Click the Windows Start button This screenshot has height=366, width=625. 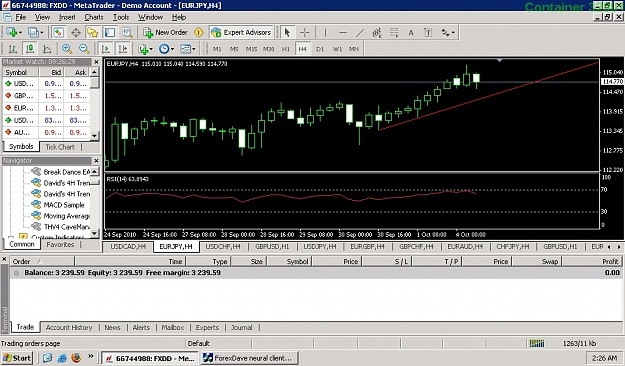17,358
